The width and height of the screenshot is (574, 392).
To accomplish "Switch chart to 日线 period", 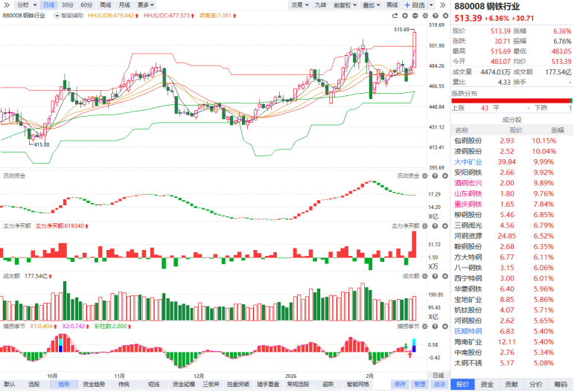I will 48,4.
